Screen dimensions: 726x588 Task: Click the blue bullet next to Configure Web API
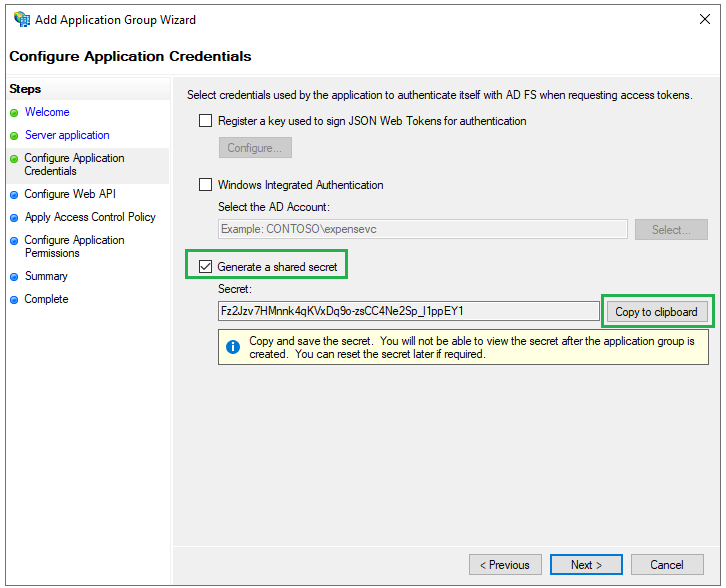pos(14,195)
